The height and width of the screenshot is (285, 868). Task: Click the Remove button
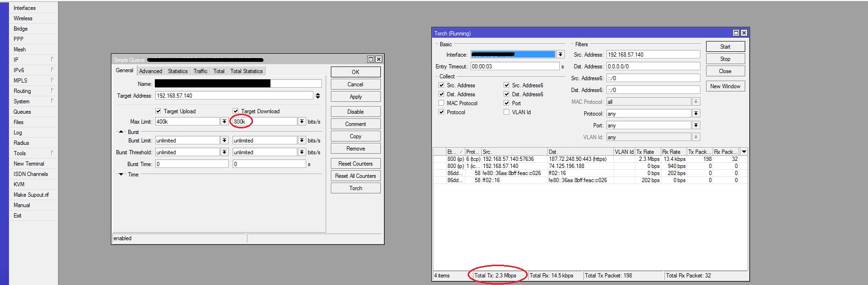click(355, 149)
